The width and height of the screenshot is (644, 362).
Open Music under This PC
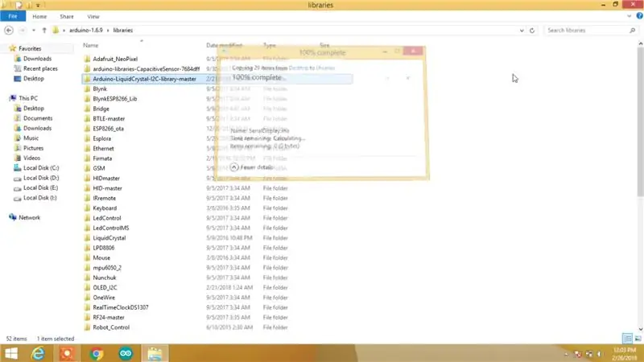31,138
